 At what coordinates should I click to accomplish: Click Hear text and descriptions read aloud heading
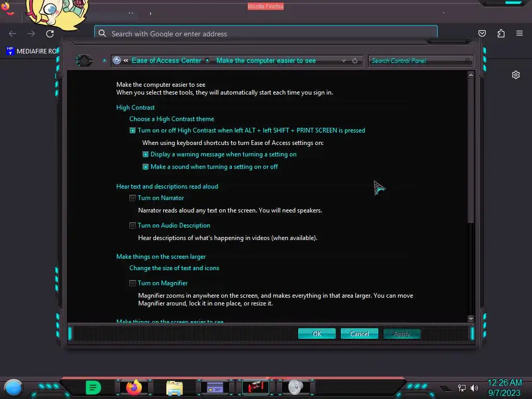point(167,187)
